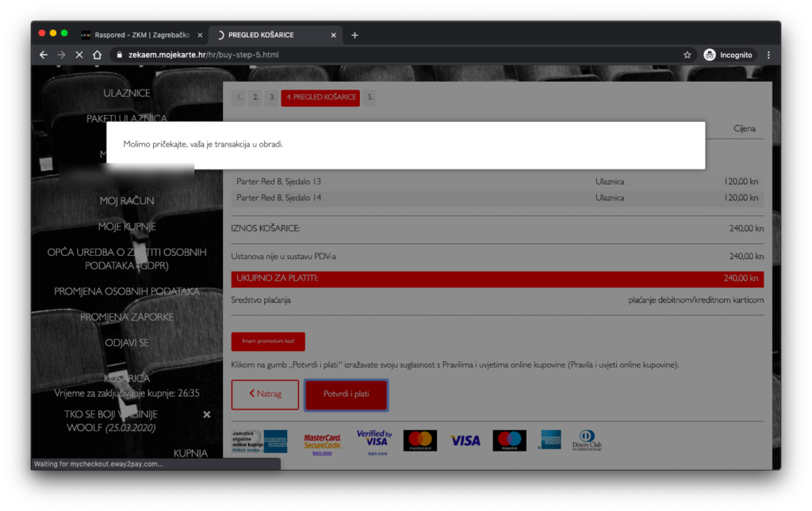Viewport: 812px width, 511px height.
Task: Click Imam promotivni kod button
Action: pyautogui.click(x=268, y=341)
